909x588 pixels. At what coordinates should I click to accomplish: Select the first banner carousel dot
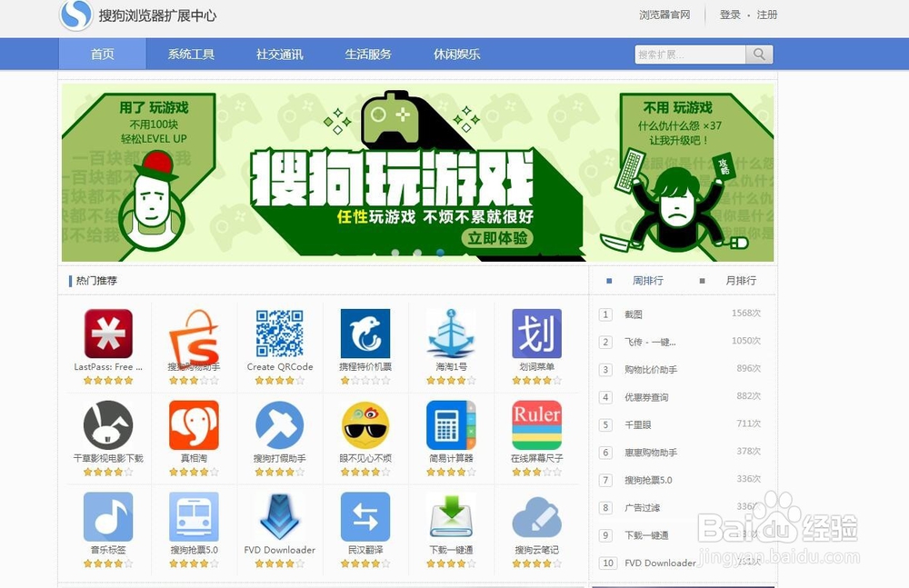[x=395, y=253]
